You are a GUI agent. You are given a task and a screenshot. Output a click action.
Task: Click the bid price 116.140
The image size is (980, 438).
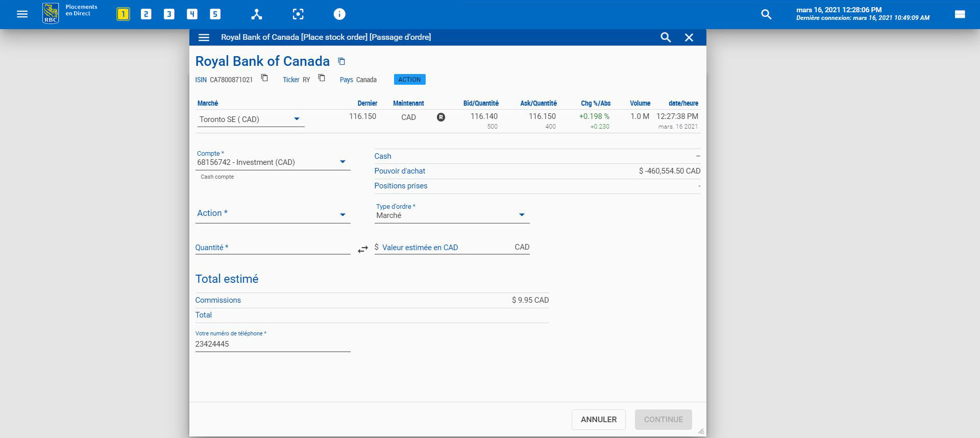(x=484, y=116)
